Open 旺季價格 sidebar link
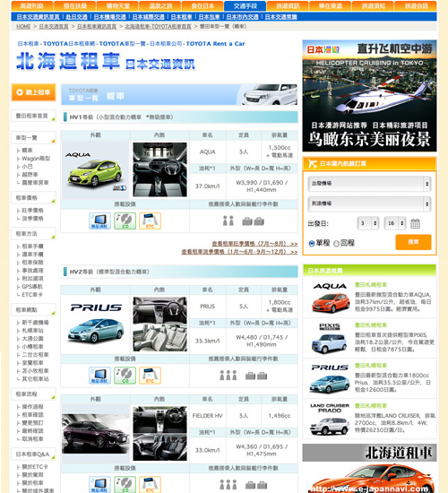Screen dimensions: 448x493 click(32, 211)
